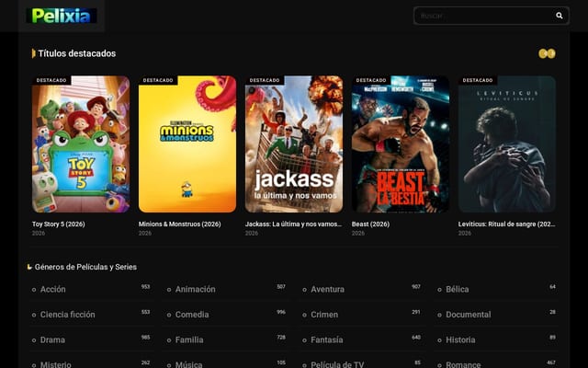Click the Géneros de Películas y Series heading
Screen dimensions: 588x368
(85, 267)
